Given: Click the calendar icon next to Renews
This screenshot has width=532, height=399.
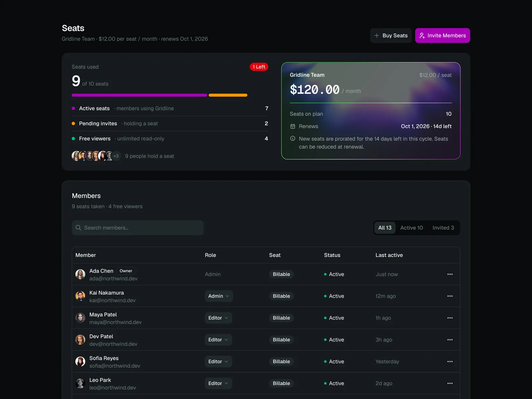Looking at the screenshot, I should point(293,126).
